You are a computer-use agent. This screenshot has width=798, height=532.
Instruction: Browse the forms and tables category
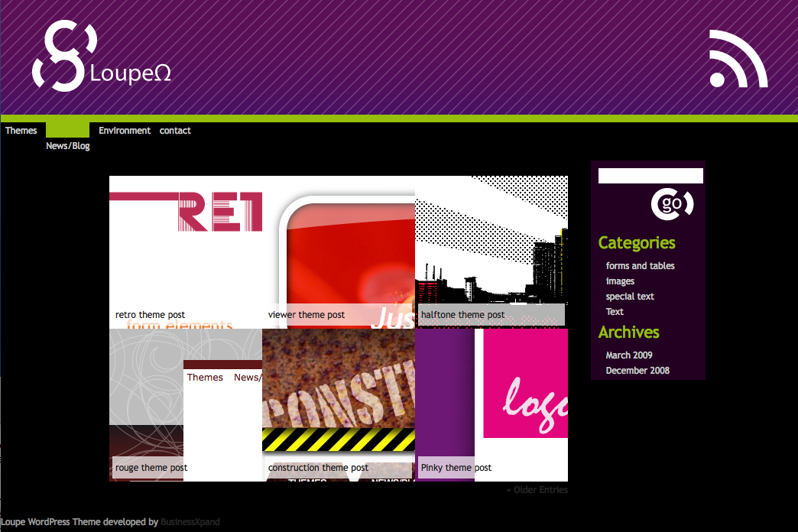coord(640,266)
